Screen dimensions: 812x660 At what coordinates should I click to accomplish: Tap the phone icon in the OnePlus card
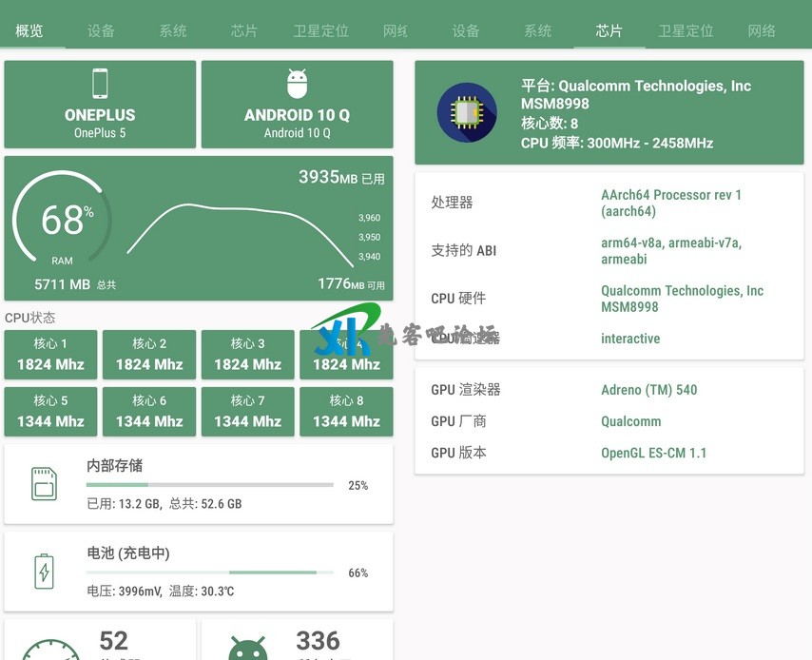[100, 84]
